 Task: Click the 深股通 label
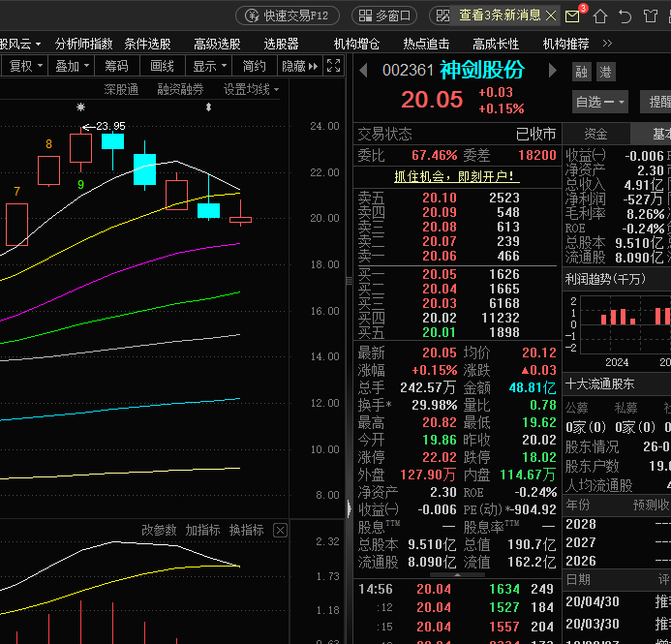coord(122,89)
